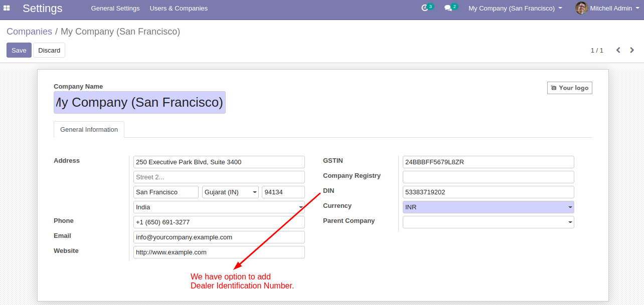Open conversations via the chat bubble icon

click(448, 8)
